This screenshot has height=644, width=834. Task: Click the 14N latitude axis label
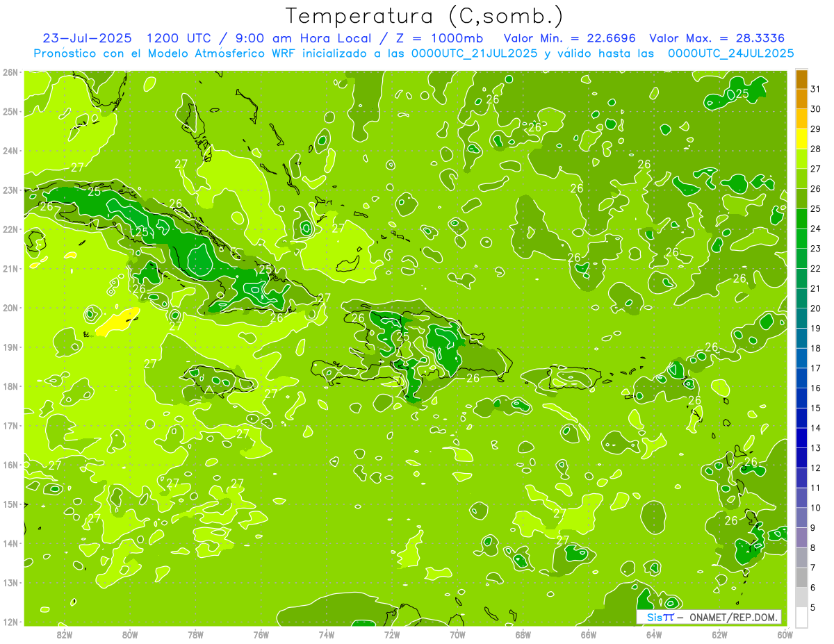pyautogui.click(x=10, y=543)
